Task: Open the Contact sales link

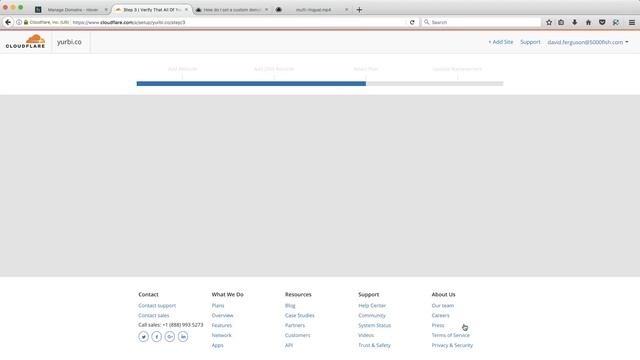Action: [x=153, y=316]
